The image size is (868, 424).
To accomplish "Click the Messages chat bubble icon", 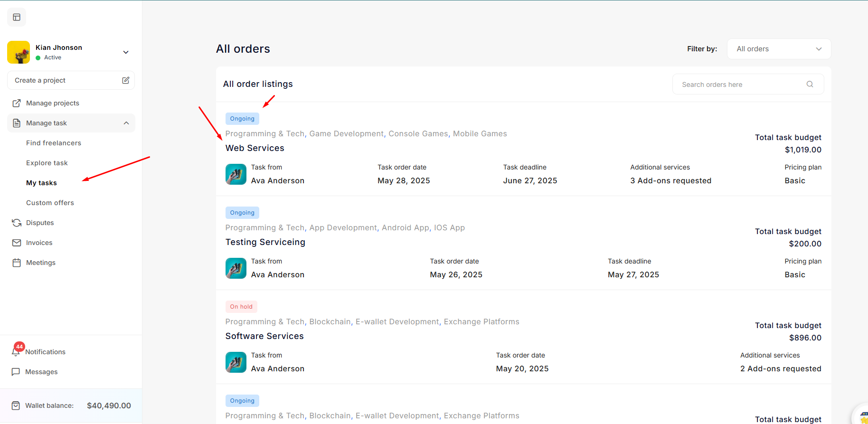I will [x=16, y=372].
